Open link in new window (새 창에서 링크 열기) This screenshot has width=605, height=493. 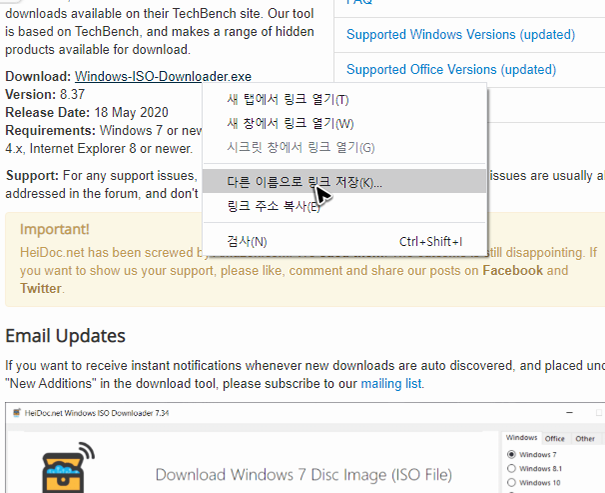pos(345,123)
